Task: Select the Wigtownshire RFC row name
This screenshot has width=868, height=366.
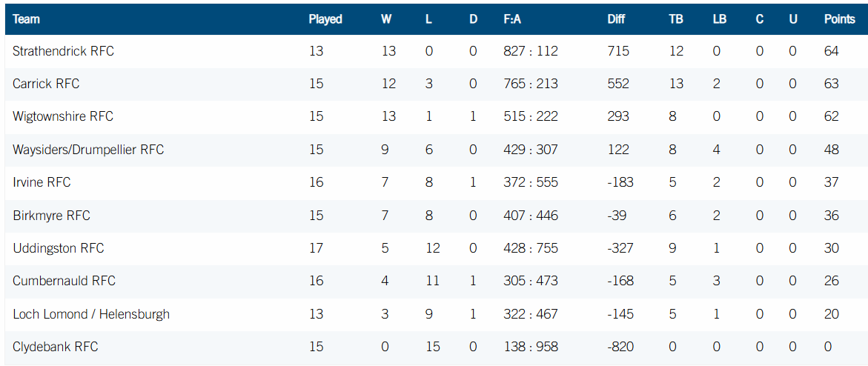Action: click(x=62, y=117)
